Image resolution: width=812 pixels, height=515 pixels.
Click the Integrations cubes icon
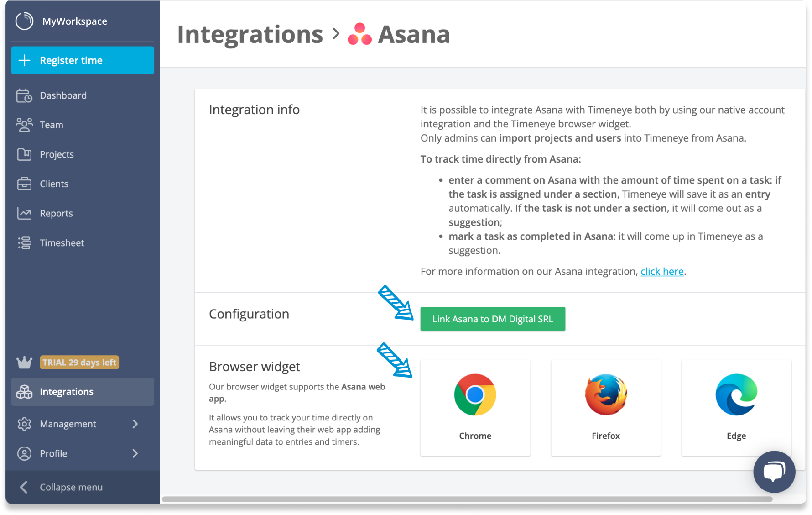coord(24,392)
